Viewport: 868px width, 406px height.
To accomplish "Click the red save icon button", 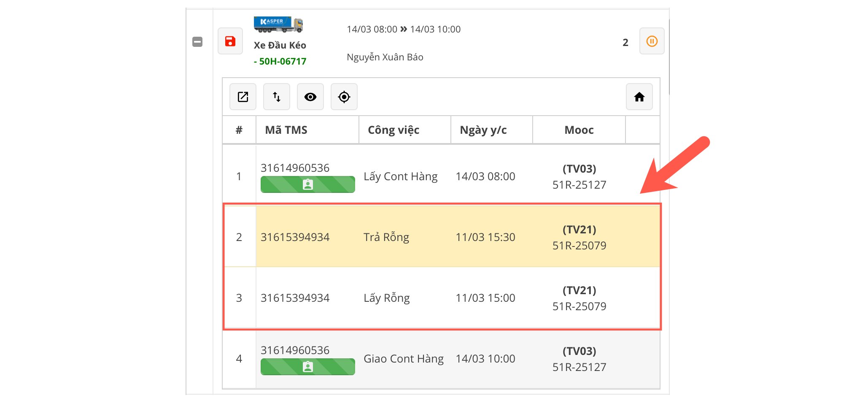I will [x=230, y=41].
